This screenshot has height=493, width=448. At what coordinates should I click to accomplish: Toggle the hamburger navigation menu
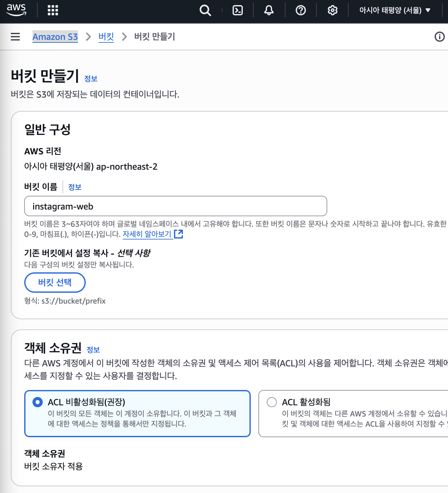tap(15, 37)
